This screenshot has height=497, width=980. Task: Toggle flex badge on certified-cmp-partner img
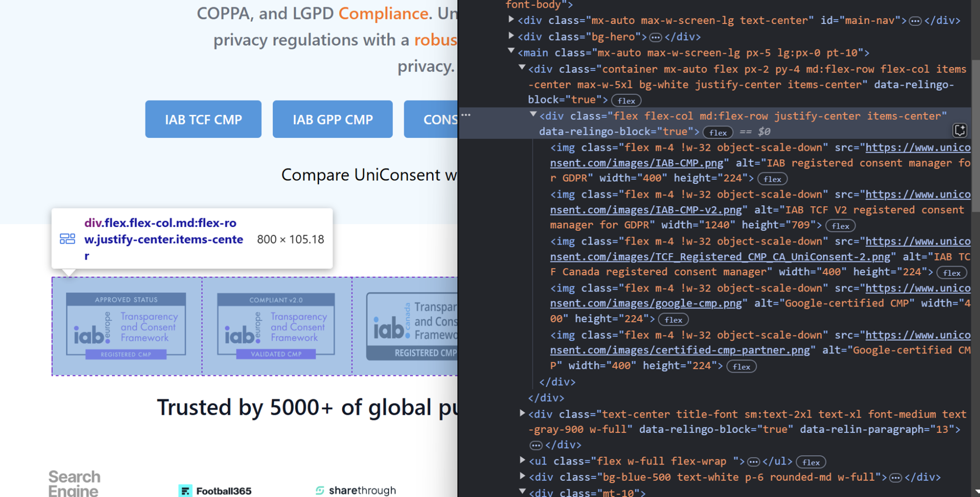tap(741, 366)
